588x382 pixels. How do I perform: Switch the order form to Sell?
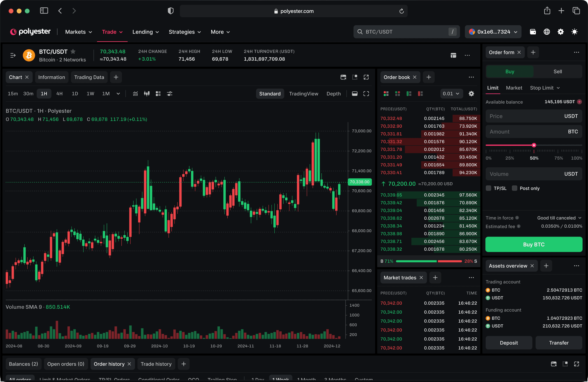[x=557, y=71]
